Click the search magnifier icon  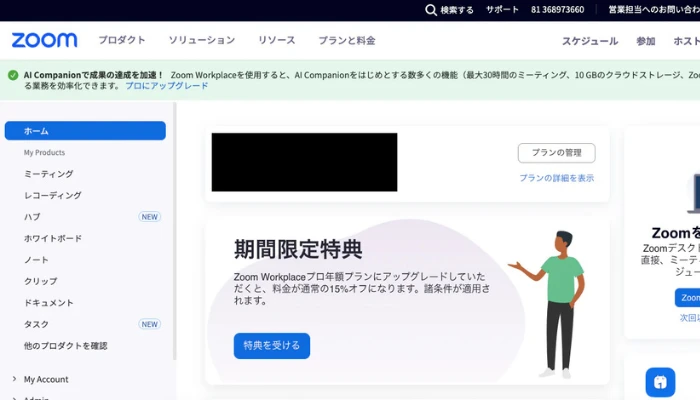pos(431,10)
